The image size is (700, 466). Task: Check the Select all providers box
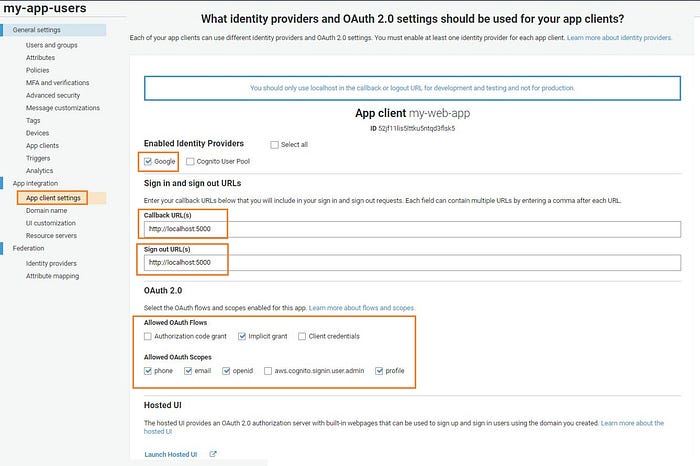point(275,145)
